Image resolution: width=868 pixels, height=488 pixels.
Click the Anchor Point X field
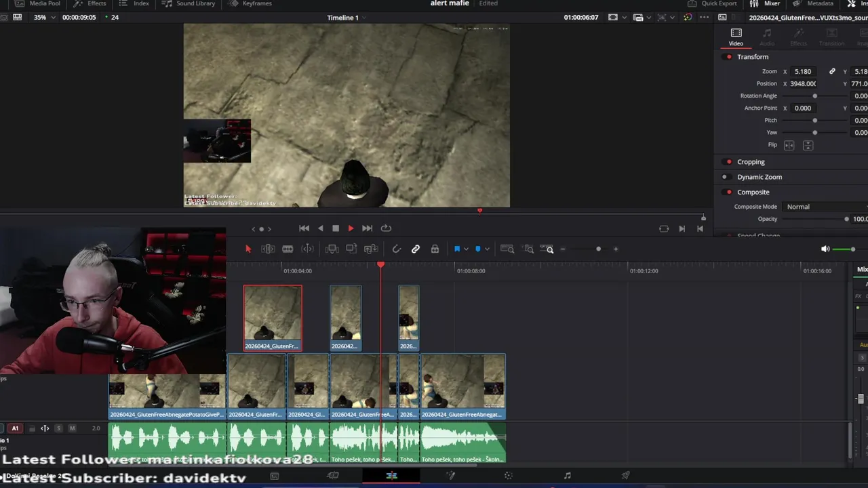[805, 108]
